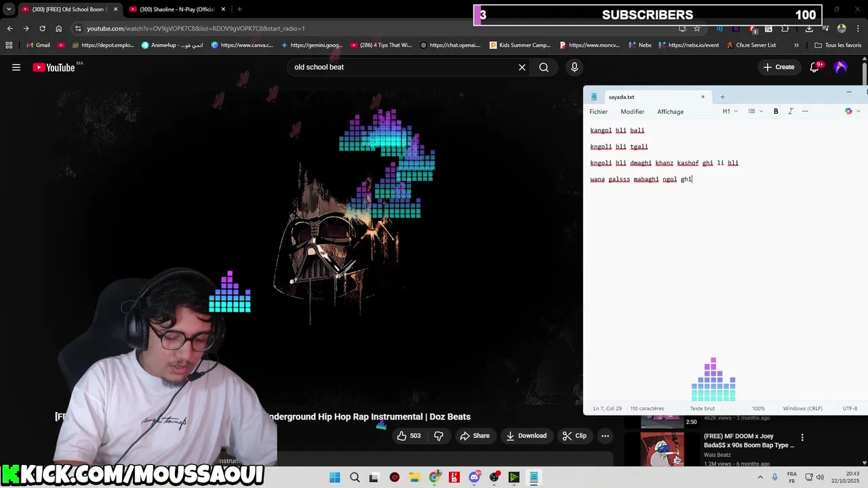
Task: Open Copilot dropdown in Notepad
Action: tap(852, 111)
